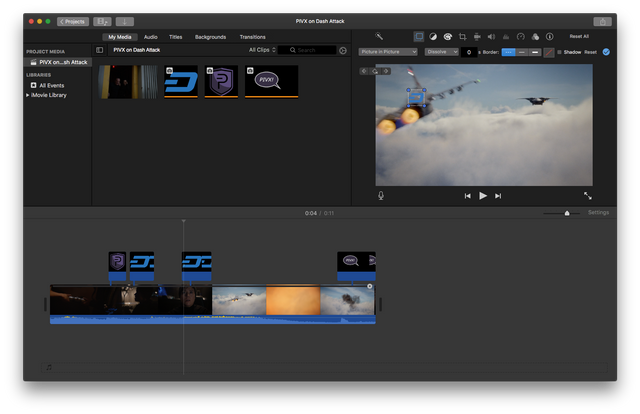Screen dimensions: 640x414
Task: Click the Reset All button
Action: click(x=579, y=36)
